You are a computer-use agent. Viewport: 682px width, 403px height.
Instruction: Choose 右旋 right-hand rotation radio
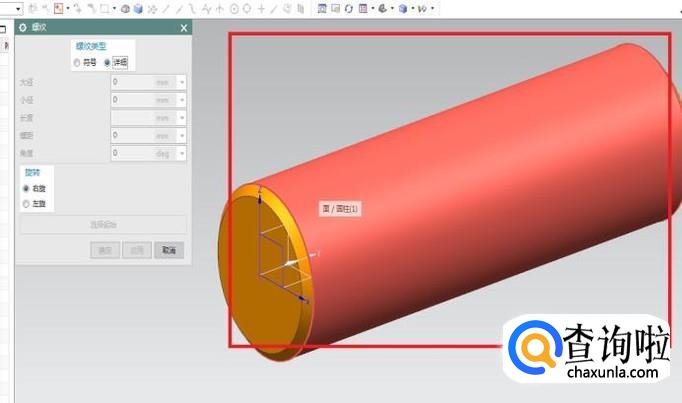pos(26,188)
